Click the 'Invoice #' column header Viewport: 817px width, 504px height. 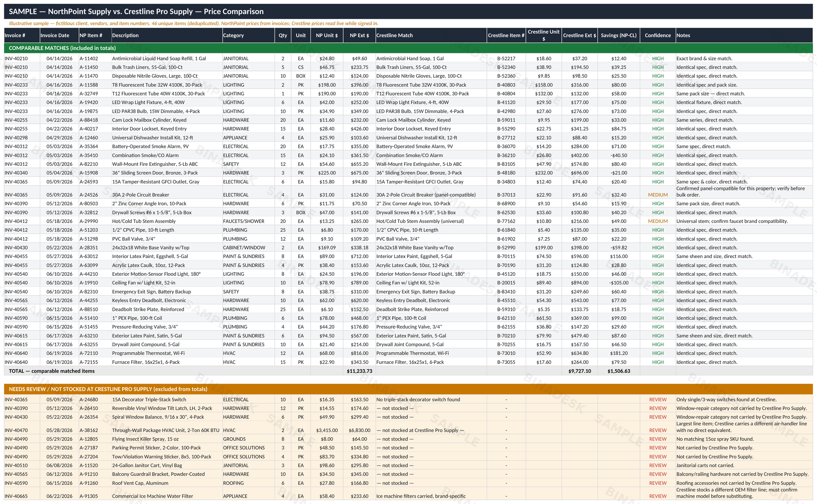pyautogui.click(x=22, y=35)
